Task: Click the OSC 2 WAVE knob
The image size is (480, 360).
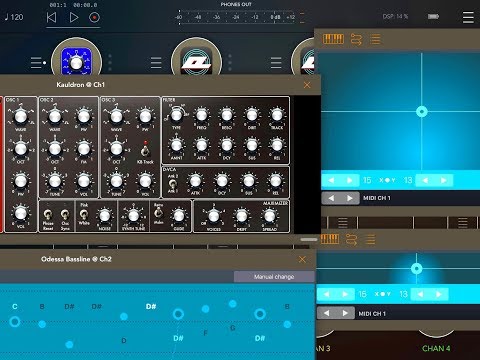Action: pos(55,117)
